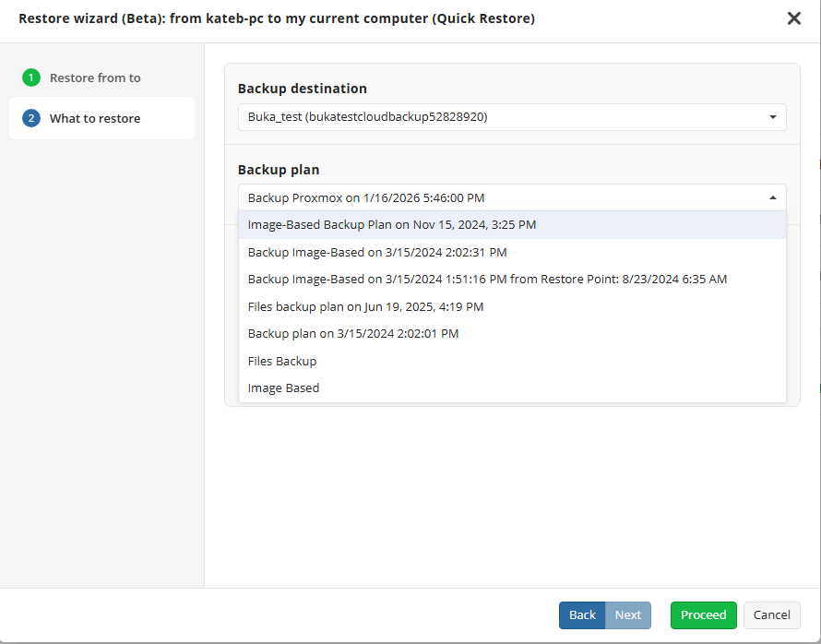Close the Restore wizard with the X icon

(793, 18)
